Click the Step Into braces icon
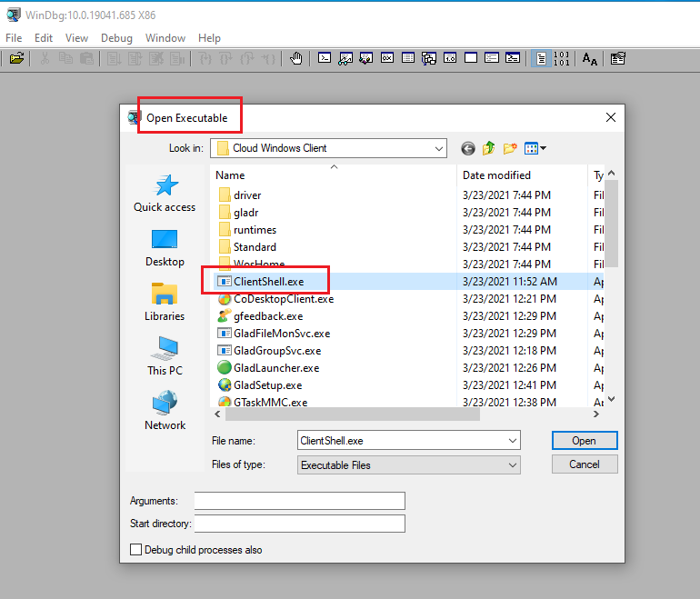The image size is (700, 599). coord(205,58)
